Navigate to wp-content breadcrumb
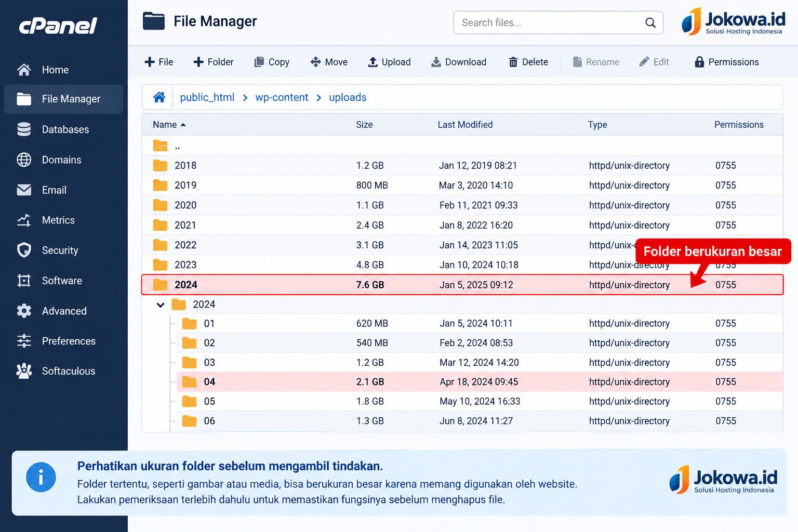Image resolution: width=798 pixels, height=532 pixels. click(x=282, y=97)
